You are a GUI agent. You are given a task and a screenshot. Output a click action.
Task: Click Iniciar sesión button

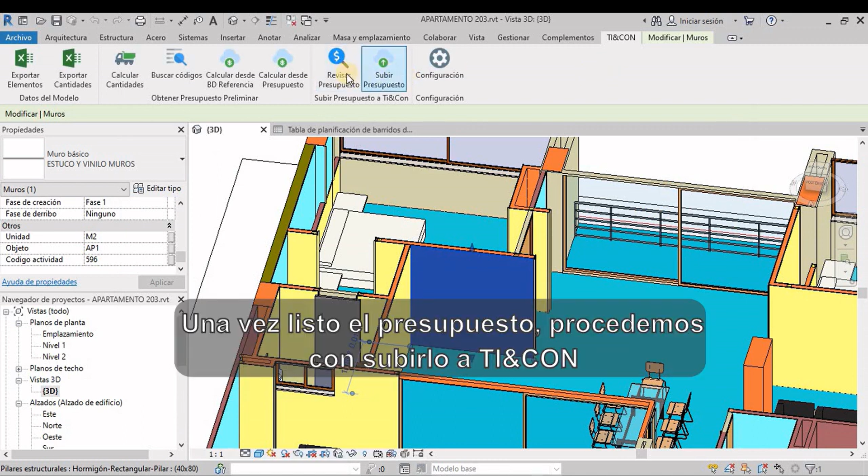pyautogui.click(x=695, y=21)
